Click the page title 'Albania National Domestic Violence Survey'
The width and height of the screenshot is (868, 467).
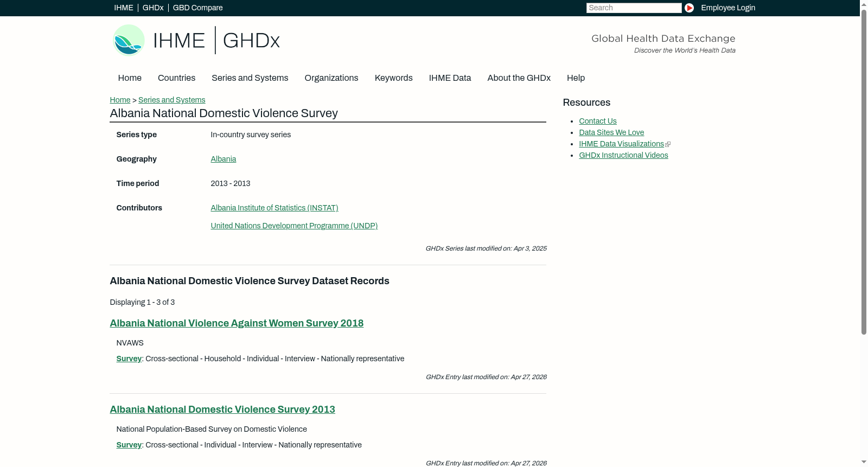[x=224, y=113]
